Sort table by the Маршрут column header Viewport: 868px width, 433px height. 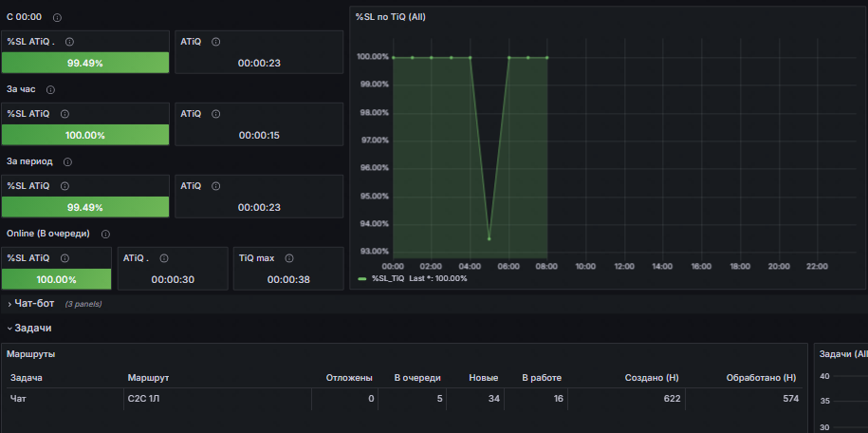coord(148,378)
